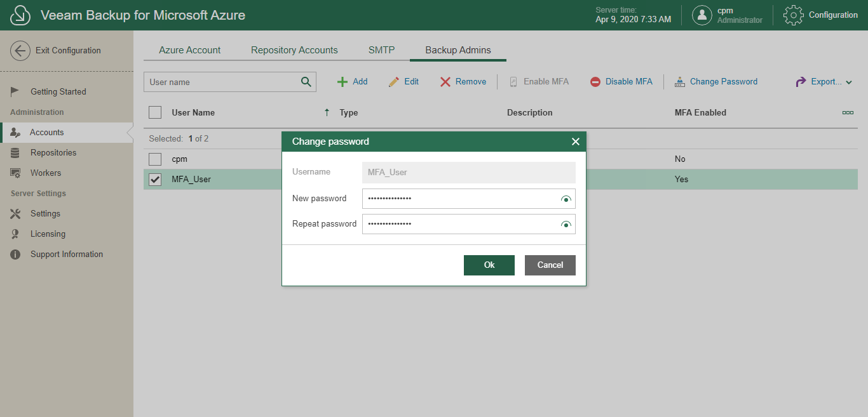This screenshot has width=868, height=417.
Task: Show the Repeat password characters
Action: point(566,224)
